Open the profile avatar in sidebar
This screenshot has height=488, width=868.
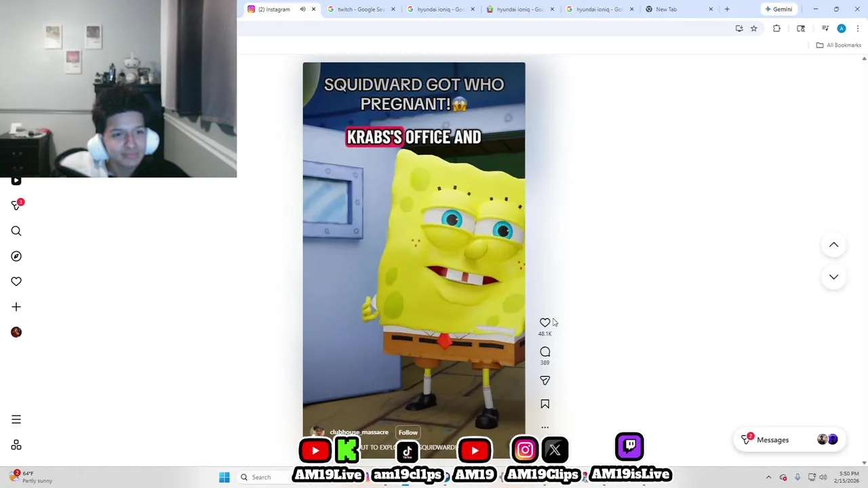16,332
